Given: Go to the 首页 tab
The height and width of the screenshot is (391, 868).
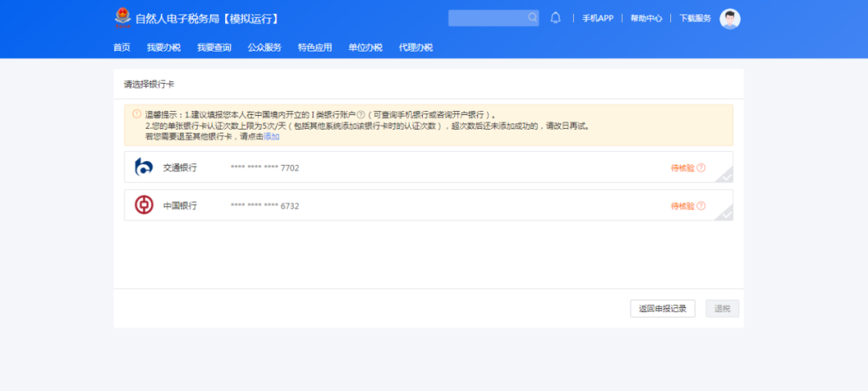Looking at the screenshot, I should (x=121, y=47).
